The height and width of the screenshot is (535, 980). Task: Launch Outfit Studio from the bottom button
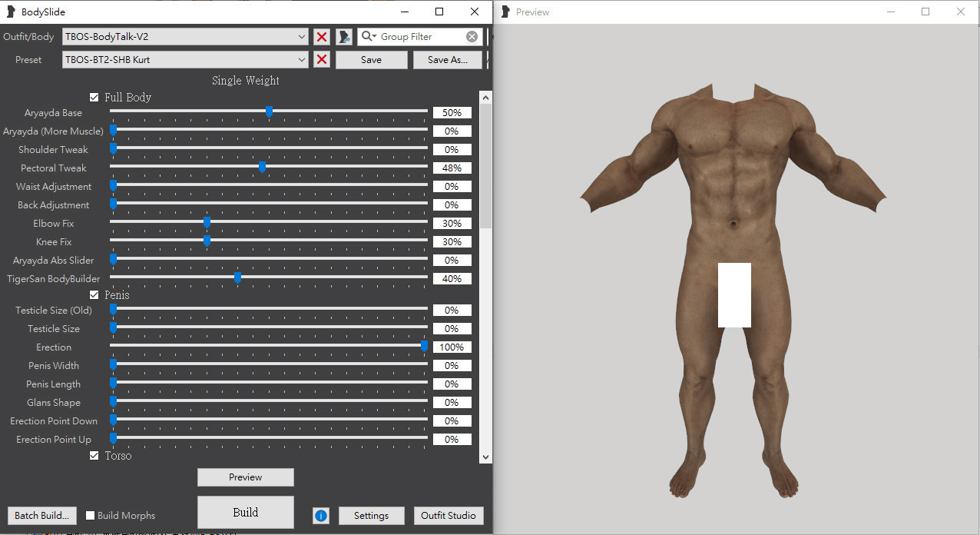click(x=449, y=516)
